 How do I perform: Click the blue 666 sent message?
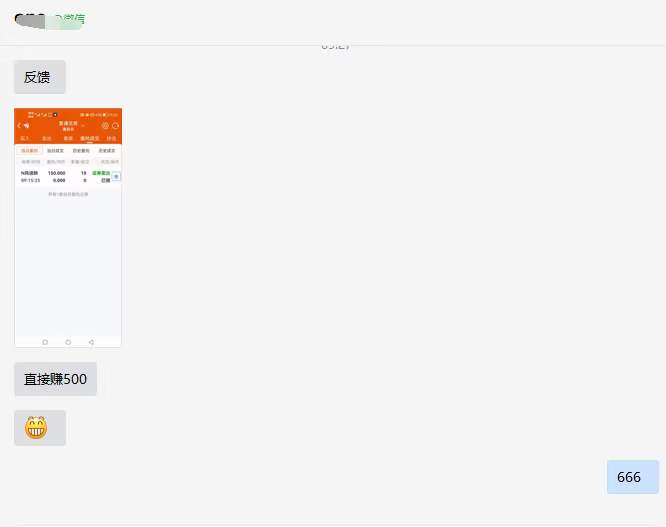click(x=633, y=477)
